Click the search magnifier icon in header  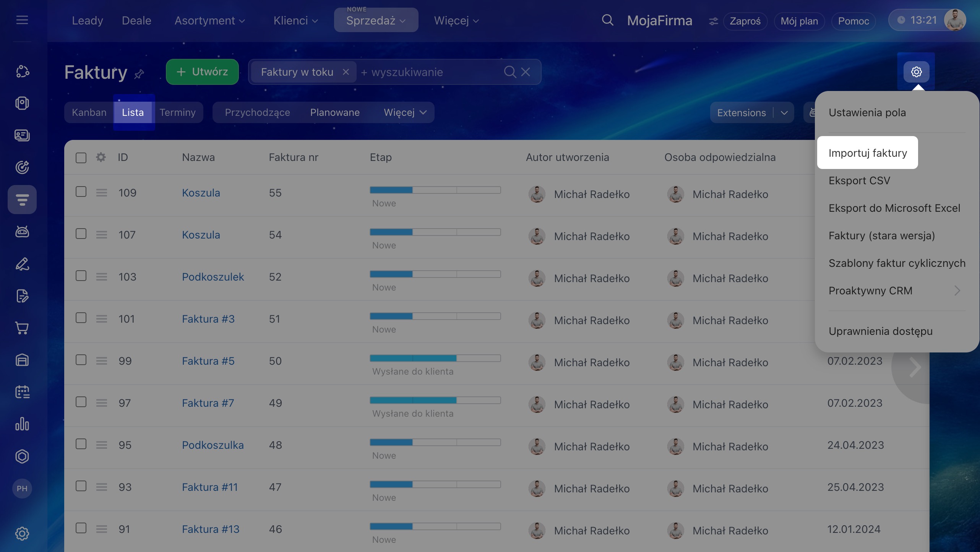(607, 20)
